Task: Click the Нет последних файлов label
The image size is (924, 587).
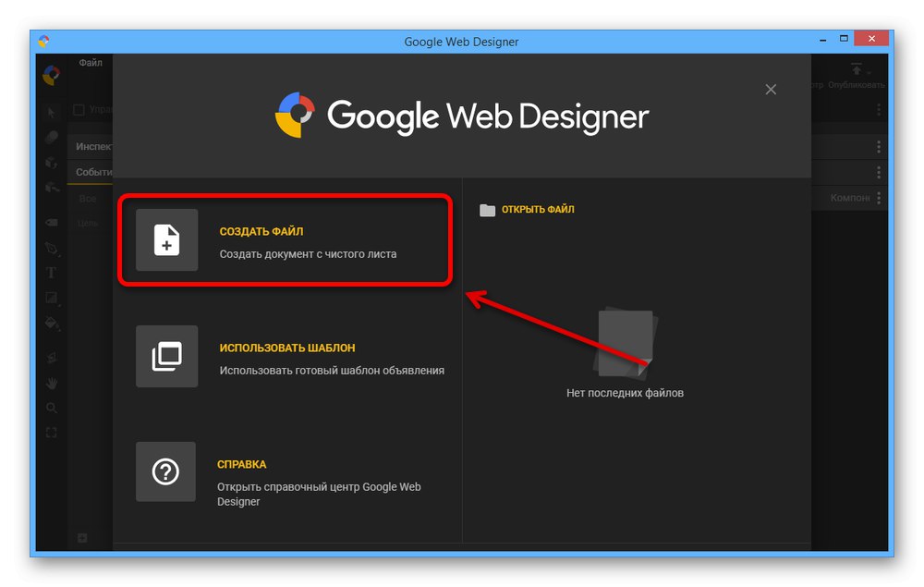Action: [x=625, y=393]
